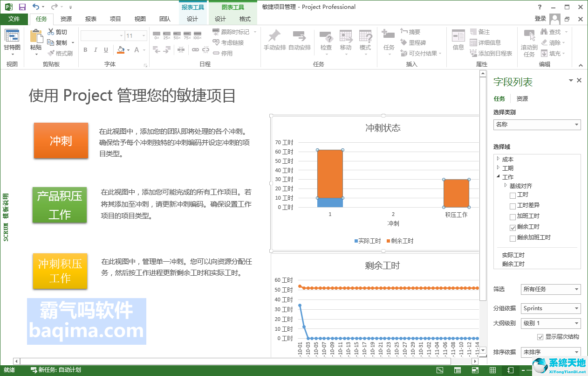Click the yellow 冲刺积压工作 button
Image resolution: width=588 pixels, height=376 pixels.
(x=60, y=271)
